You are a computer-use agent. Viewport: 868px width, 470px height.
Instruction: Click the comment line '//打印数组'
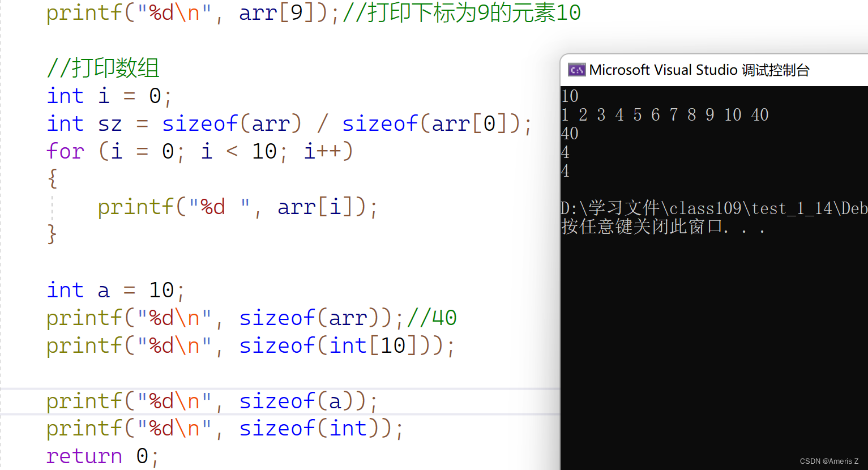[103, 68]
